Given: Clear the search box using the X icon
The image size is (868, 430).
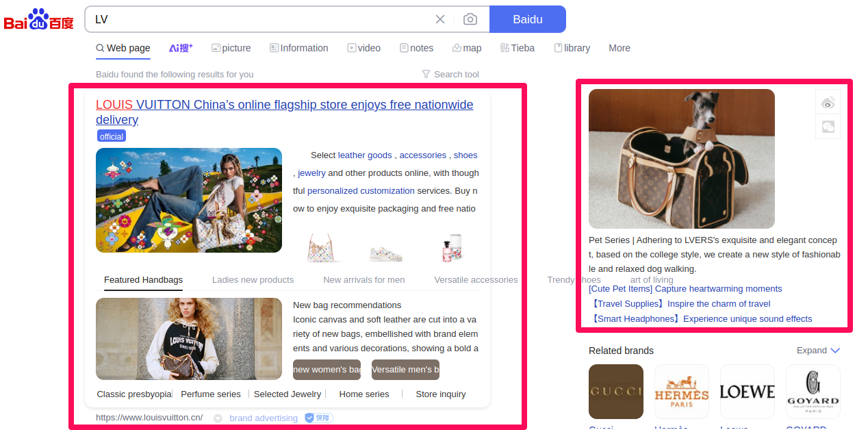Looking at the screenshot, I should pos(440,19).
